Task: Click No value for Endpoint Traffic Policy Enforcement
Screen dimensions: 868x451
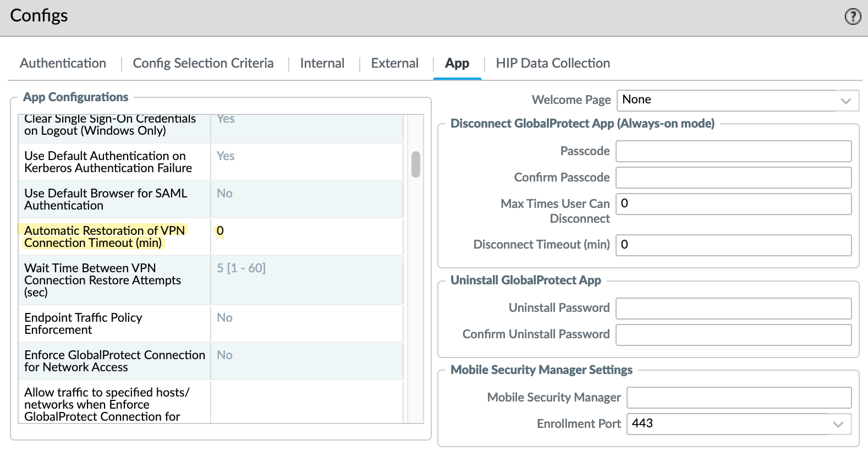Action: click(224, 318)
